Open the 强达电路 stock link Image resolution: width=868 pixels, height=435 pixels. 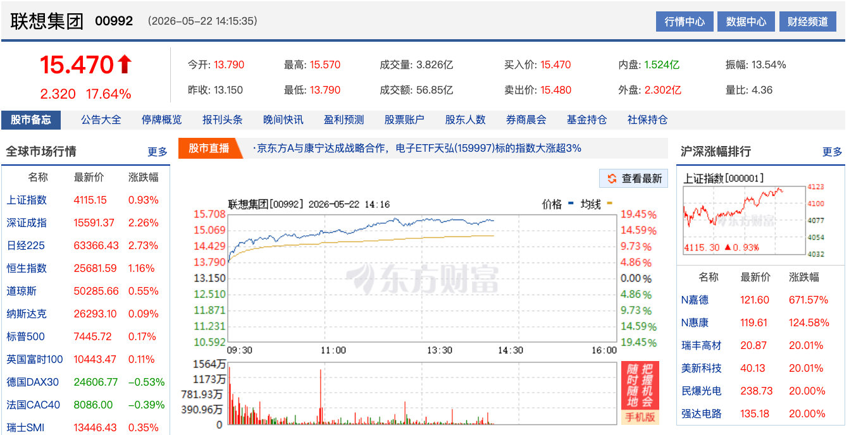pos(702,414)
